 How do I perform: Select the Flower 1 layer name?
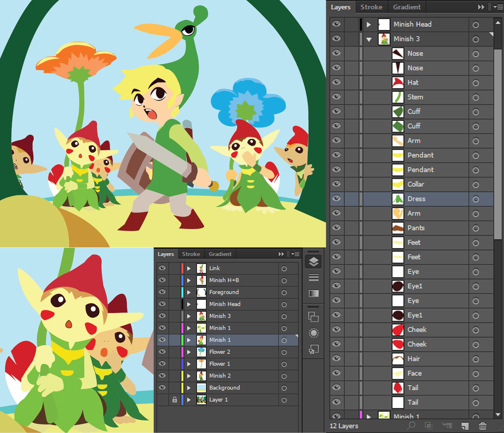pos(219,364)
